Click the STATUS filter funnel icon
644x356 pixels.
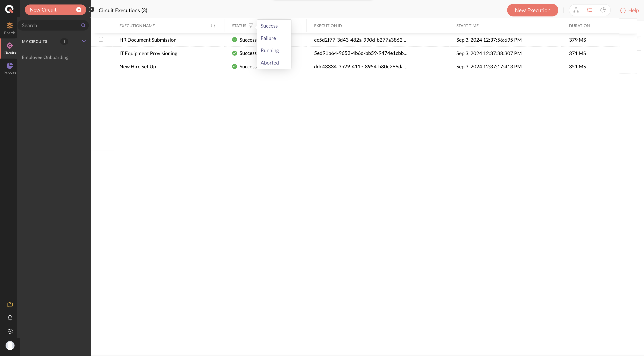[x=251, y=25]
